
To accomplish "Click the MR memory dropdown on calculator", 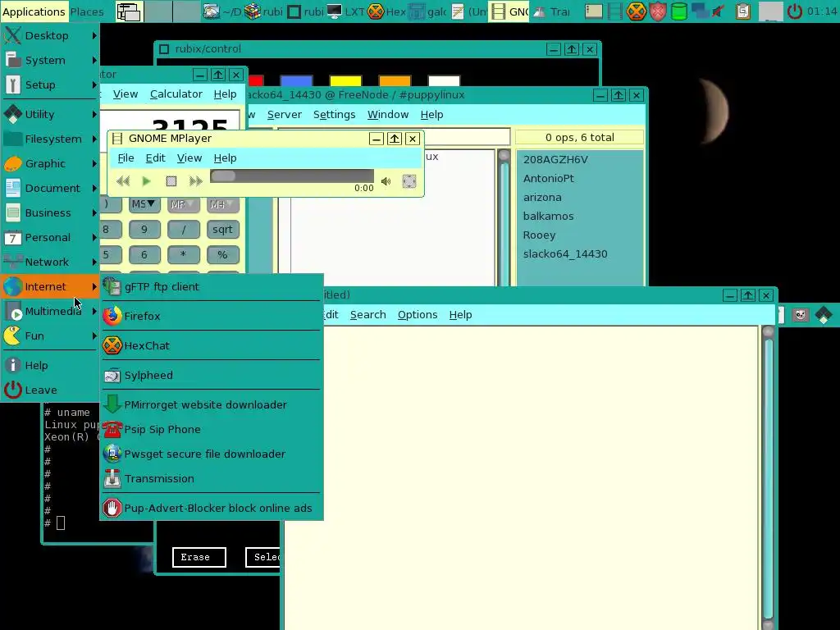I will click(183, 204).
